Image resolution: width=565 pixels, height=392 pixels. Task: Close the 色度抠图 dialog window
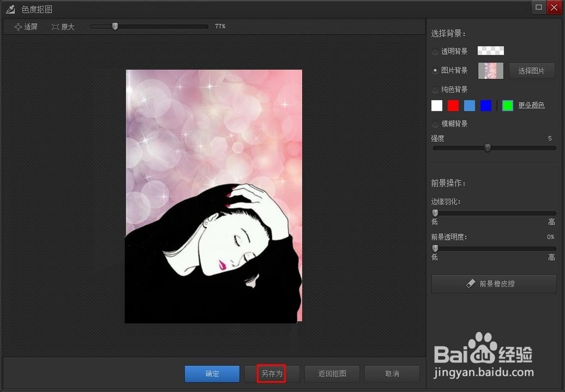tap(554, 7)
